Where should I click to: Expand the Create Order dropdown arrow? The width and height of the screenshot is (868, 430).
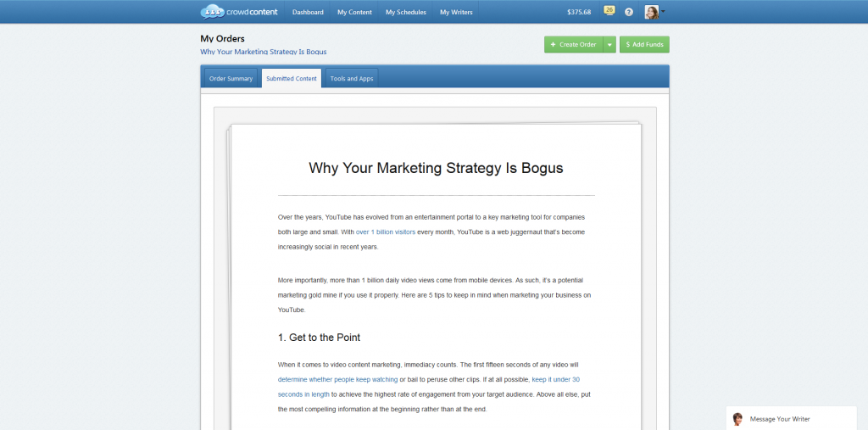(609, 45)
